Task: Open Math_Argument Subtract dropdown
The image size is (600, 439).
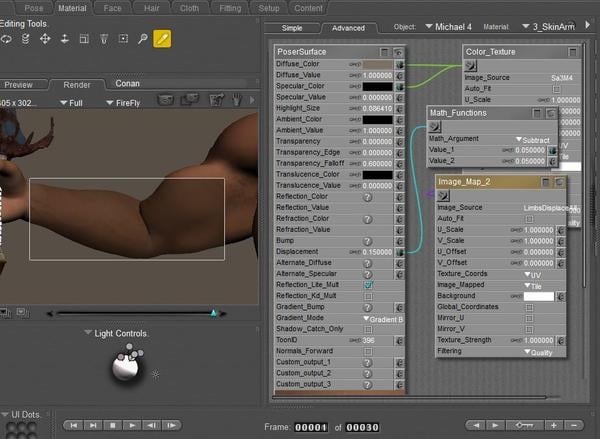Action: click(533, 140)
